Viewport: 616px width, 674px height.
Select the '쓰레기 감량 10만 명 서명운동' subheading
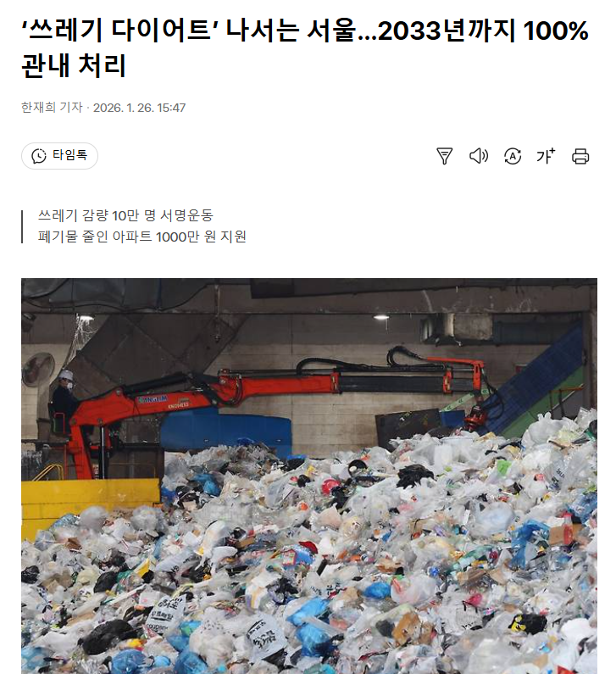[125, 215]
